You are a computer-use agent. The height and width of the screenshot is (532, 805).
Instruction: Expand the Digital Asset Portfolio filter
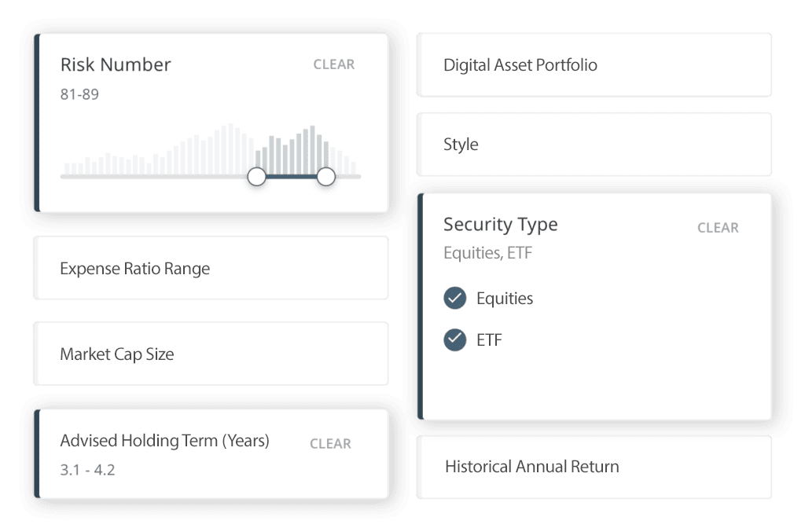point(594,65)
